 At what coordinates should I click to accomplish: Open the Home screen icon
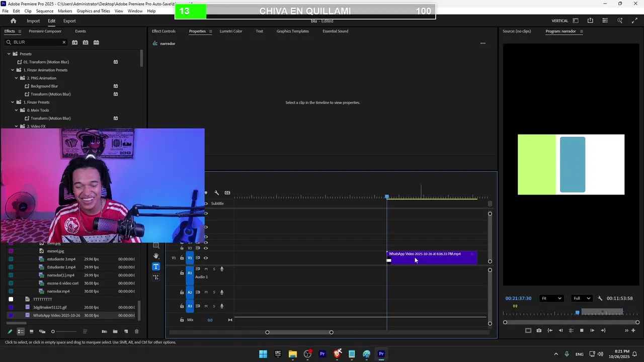[14, 21]
